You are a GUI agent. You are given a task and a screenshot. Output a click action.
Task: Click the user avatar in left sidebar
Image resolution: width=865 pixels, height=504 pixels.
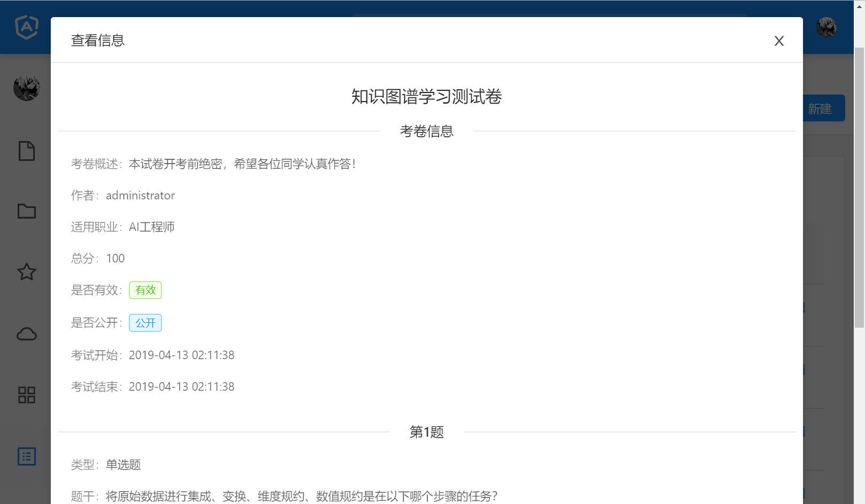[27, 88]
